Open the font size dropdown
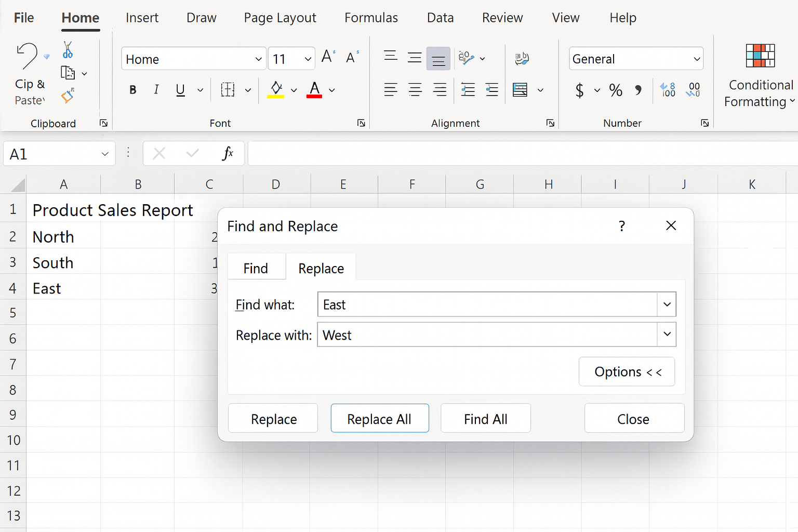 (308, 59)
